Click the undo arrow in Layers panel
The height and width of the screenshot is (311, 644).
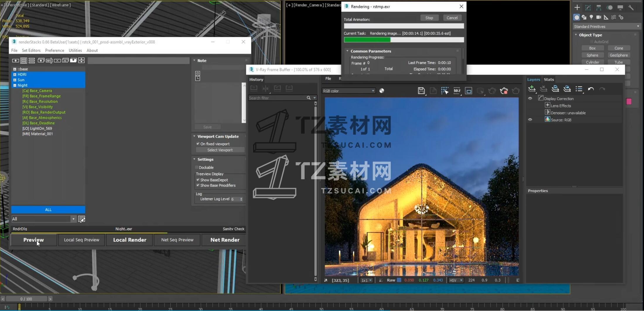pos(591,89)
